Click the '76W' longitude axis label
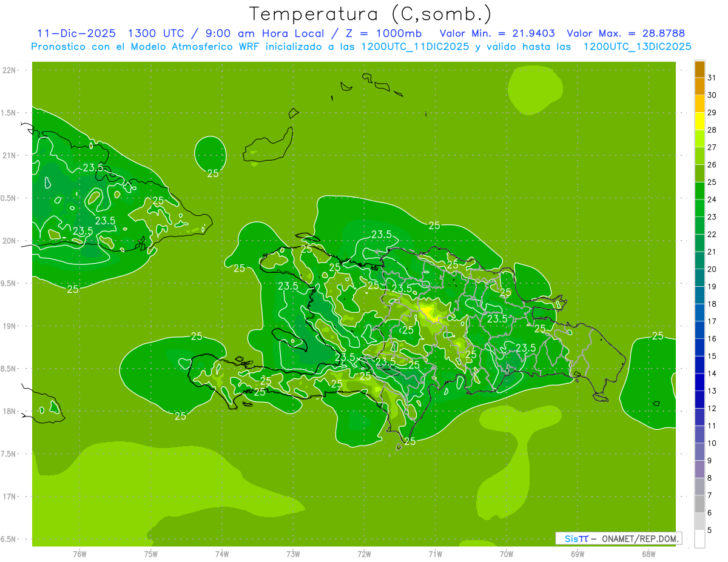This screenshot has width=728, height=562. [x=79, y=554]
